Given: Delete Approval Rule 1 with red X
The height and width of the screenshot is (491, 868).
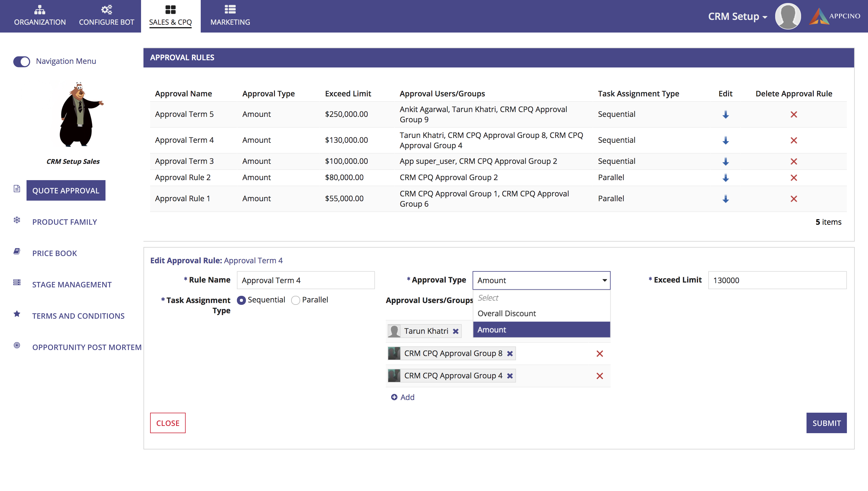Looking at the screenshot, I should point(794,199).
